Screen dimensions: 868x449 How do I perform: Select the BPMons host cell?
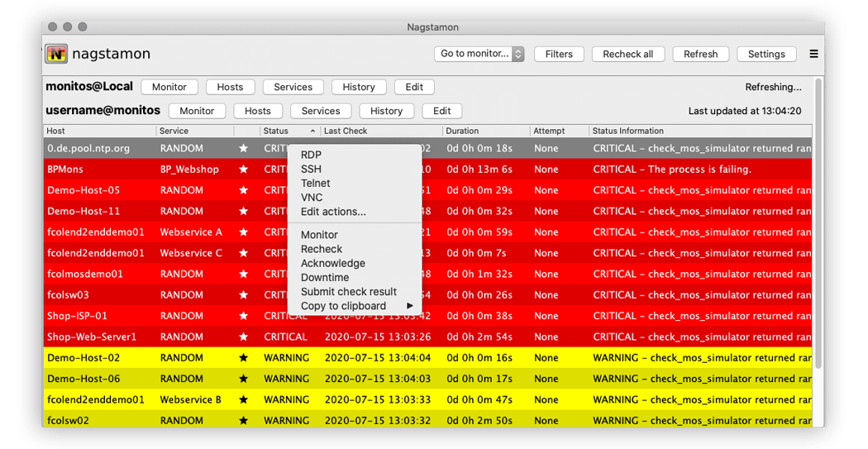[65, 170]
